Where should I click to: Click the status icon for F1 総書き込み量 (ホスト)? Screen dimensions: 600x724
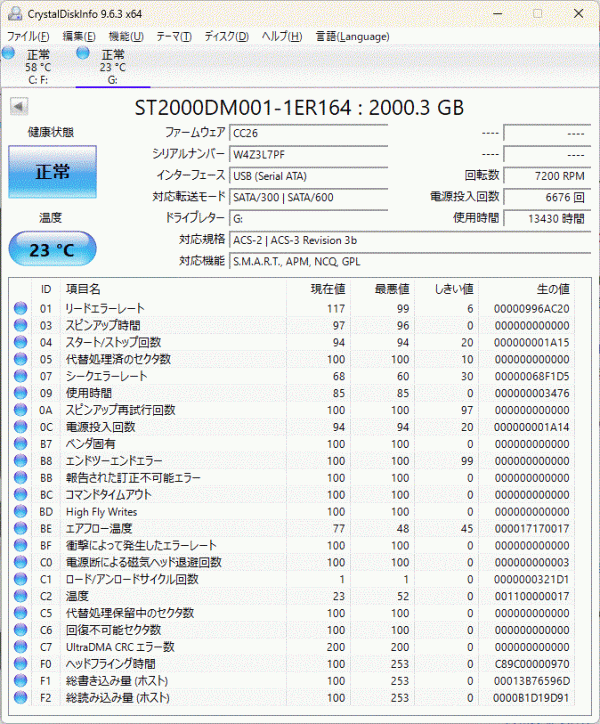click(20, 681)
